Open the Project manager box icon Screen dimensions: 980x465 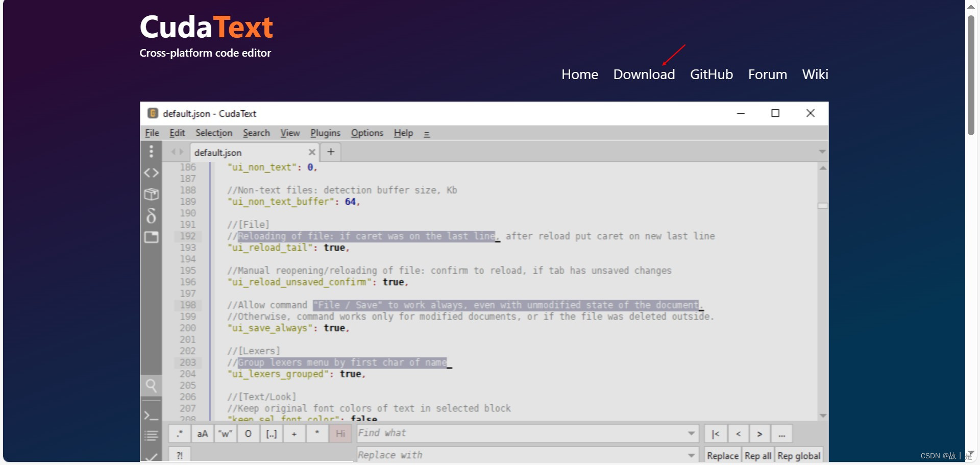151,194
